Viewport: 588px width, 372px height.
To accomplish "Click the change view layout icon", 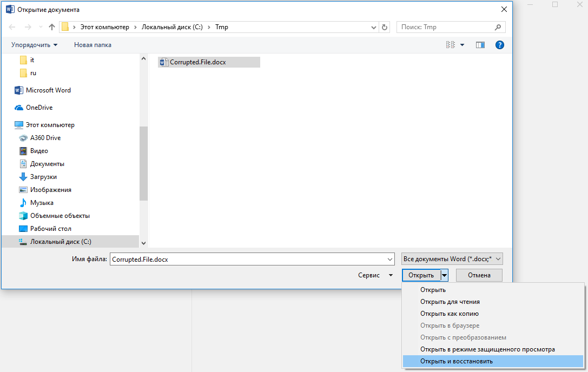I will tap(451, 45).
